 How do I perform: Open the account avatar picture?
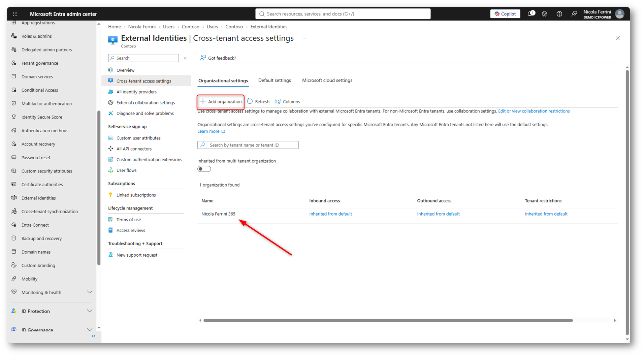(x=620, y=14)
